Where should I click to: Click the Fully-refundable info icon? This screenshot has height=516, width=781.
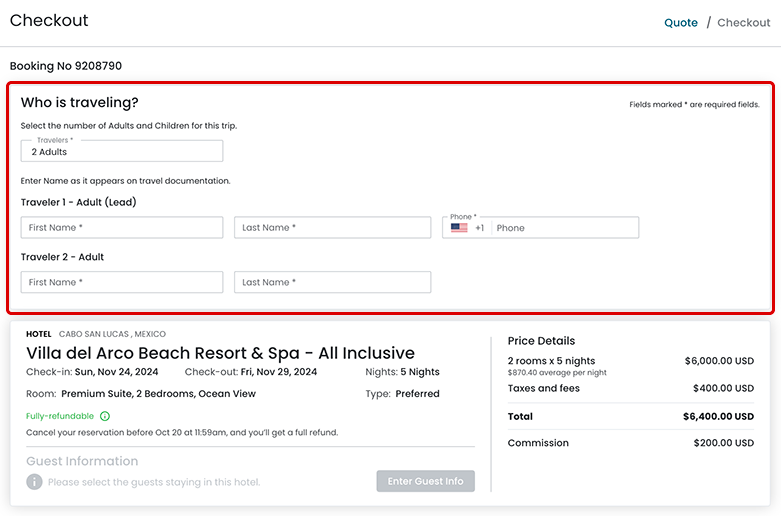tap(105, 416)
